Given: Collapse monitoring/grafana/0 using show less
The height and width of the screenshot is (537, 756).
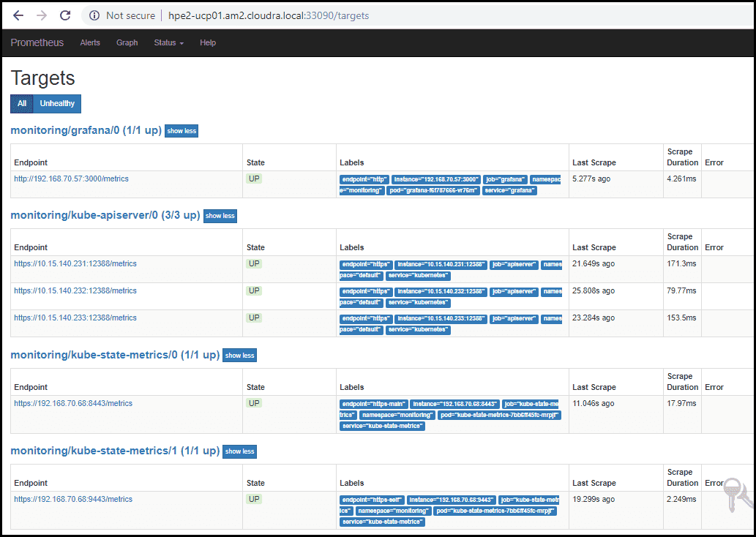Looking at the screenshot, I should click(181, 130).
